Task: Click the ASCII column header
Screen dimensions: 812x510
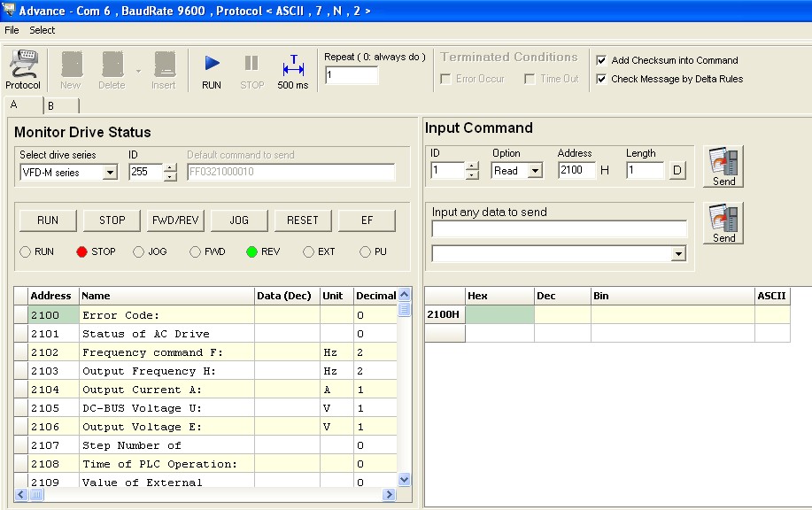Action: (771, 296)
